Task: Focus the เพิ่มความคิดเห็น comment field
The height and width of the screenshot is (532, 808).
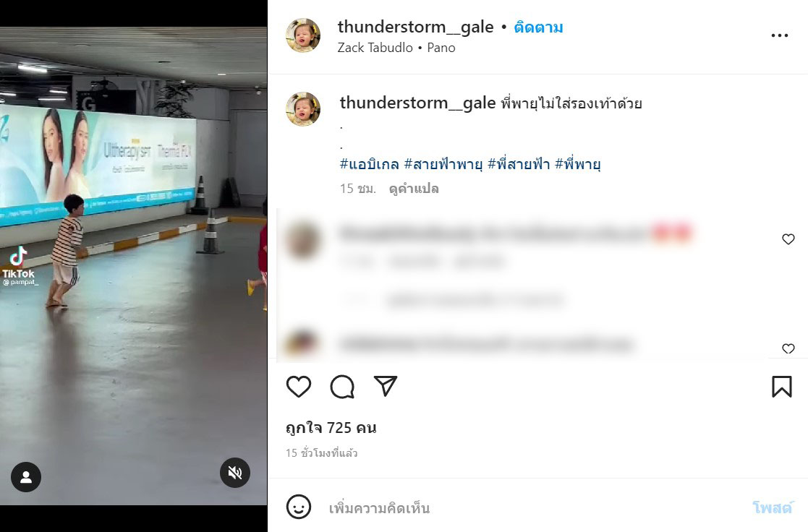Action: [536, 508]
